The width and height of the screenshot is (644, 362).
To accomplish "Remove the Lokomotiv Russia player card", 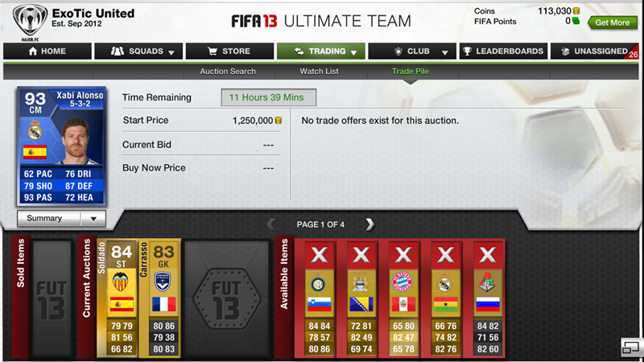I will pyautogui.click(x=488, y=255).
